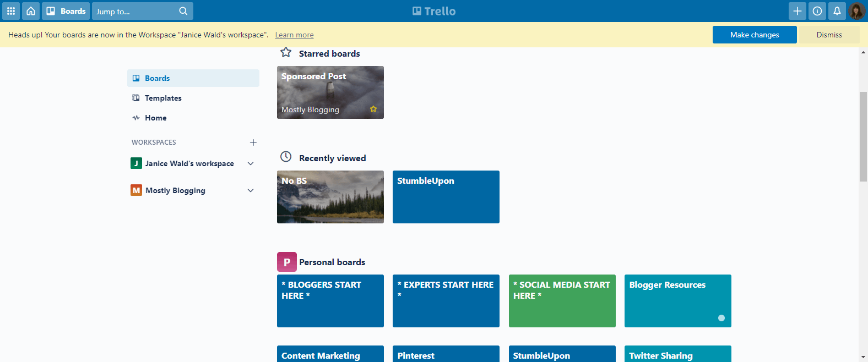This screenshot has height=362, width=868.
Task: Click Make changes button
Action: coord(755,35)
